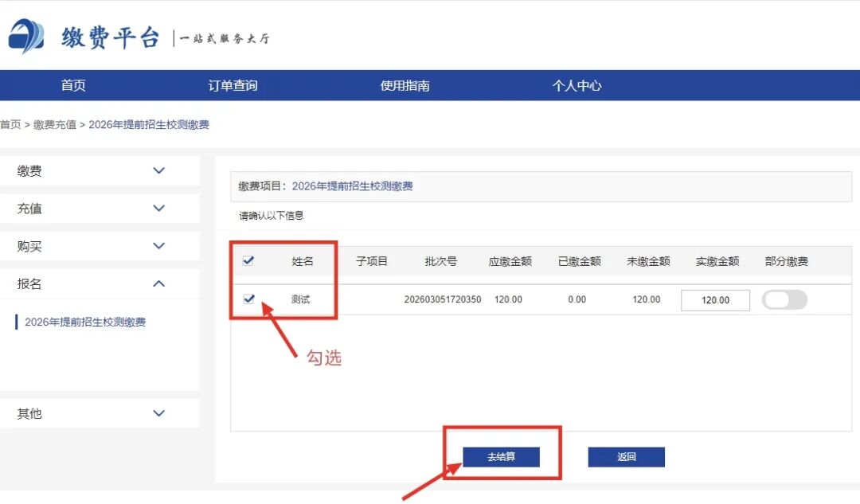Open the 首页 navigation tab
The height and width of the screenshot is (504, 860).
point(73,85)
